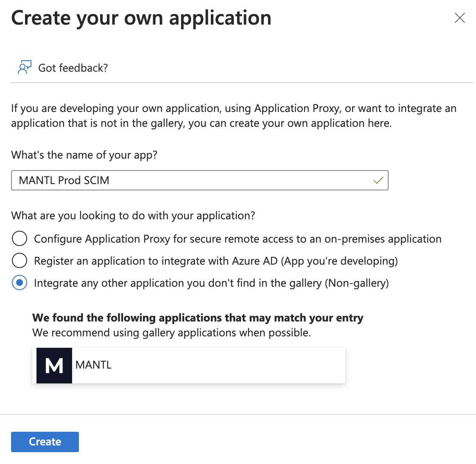Select Register an application with Azure AD radio

20,261
